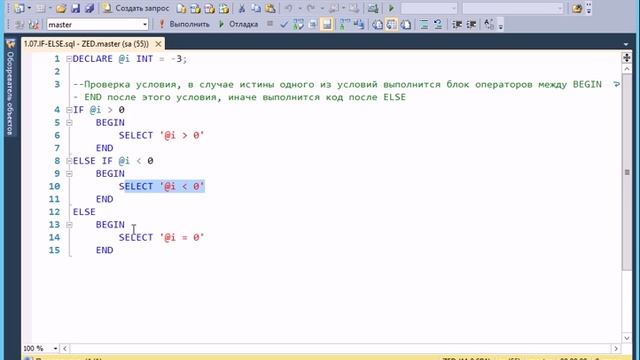Select Results to Text option
The height and width of the screenshot is (360, 640).
click(377, 25)
